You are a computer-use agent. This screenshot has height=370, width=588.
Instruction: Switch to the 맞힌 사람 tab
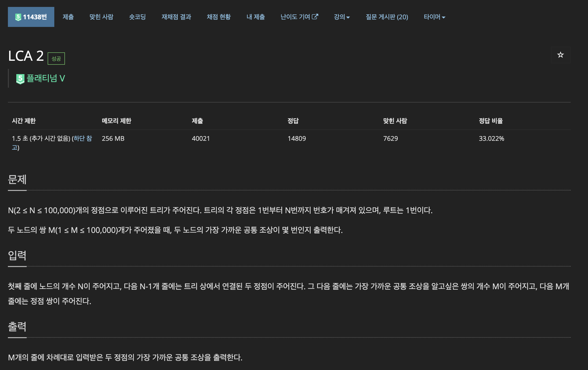coord(101,17)
